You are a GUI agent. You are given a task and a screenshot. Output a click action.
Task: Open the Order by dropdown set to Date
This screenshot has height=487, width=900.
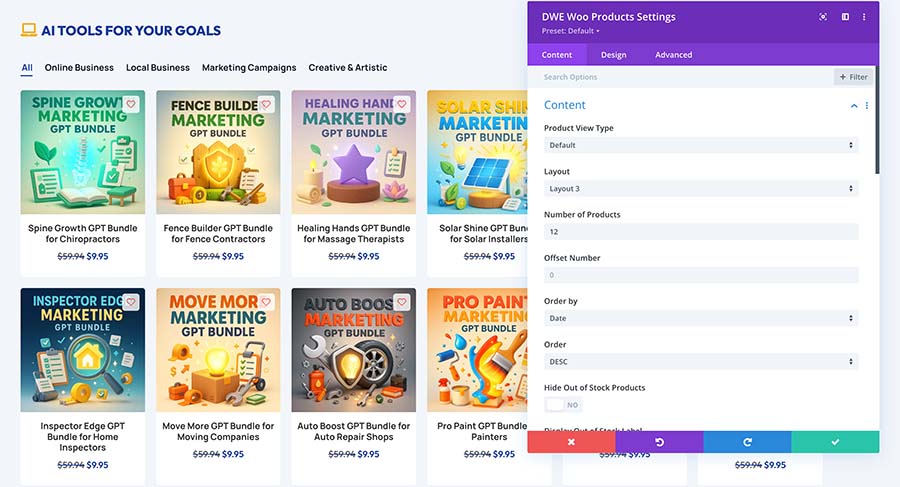(x=700, y=318)
